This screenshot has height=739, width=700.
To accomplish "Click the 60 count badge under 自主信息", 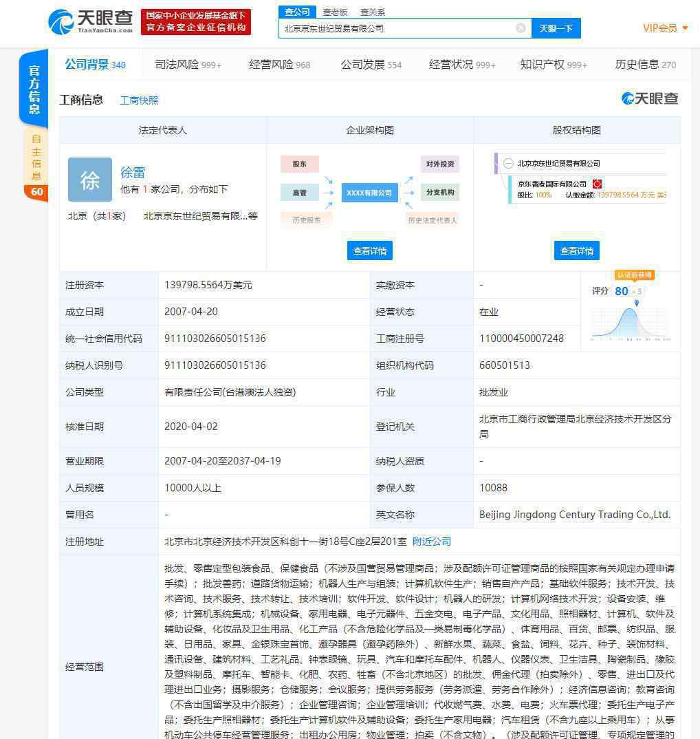I will click(x=36, y=192).
